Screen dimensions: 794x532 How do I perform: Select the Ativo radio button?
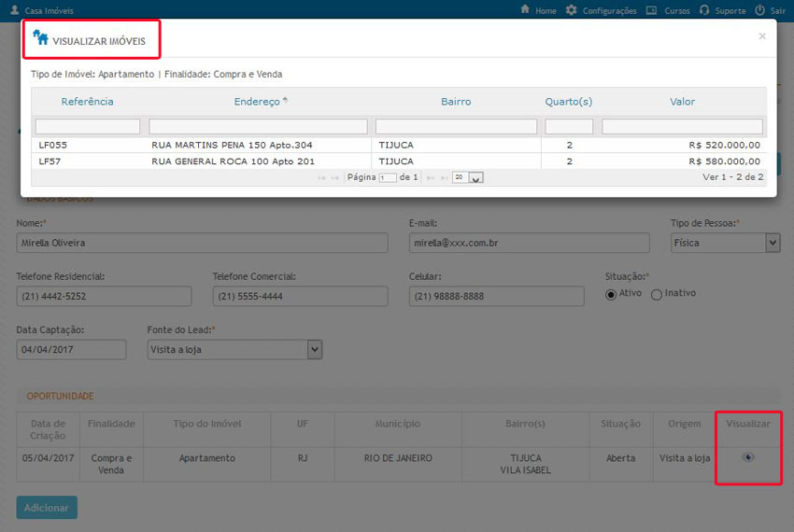click(x=611, y=294)
